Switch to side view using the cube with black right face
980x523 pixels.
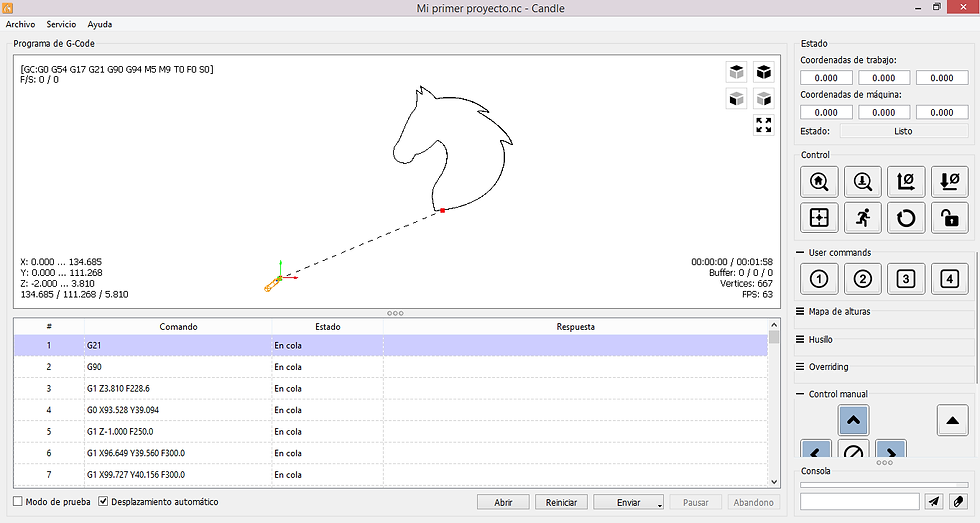763,99
